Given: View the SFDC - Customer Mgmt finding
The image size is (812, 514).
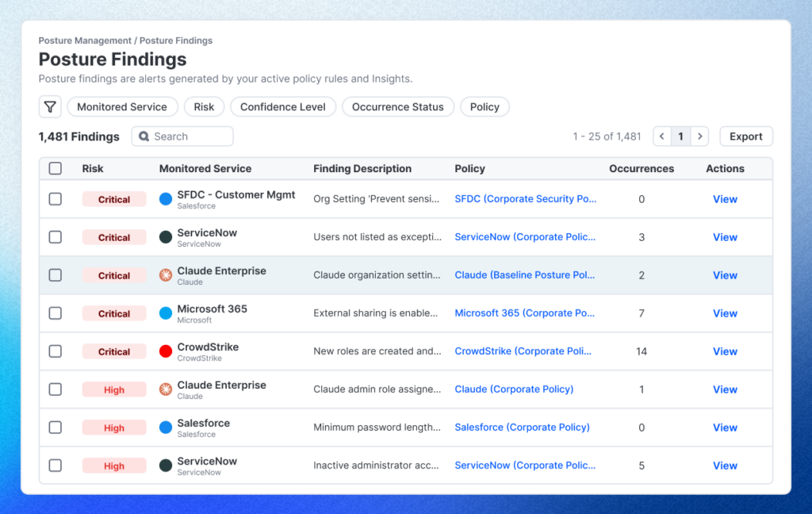Looking at the screenshot, I should pyautogui.click(x=725, y=199).
